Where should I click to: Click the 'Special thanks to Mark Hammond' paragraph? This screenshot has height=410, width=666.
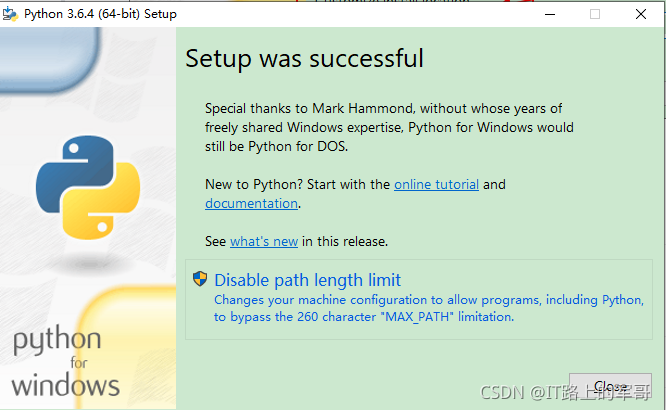pyautogui.click(x=389, y=127)
